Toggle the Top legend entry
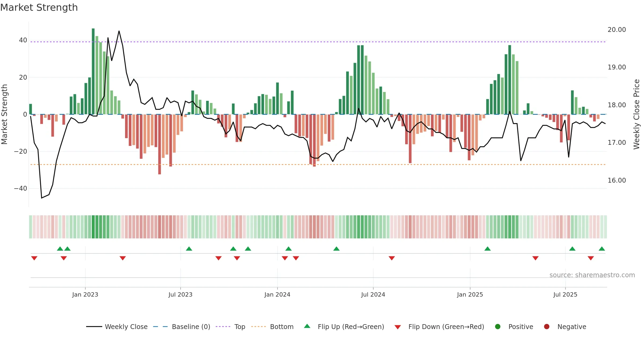Screen dimensions: 644x362 pos(230,327)
